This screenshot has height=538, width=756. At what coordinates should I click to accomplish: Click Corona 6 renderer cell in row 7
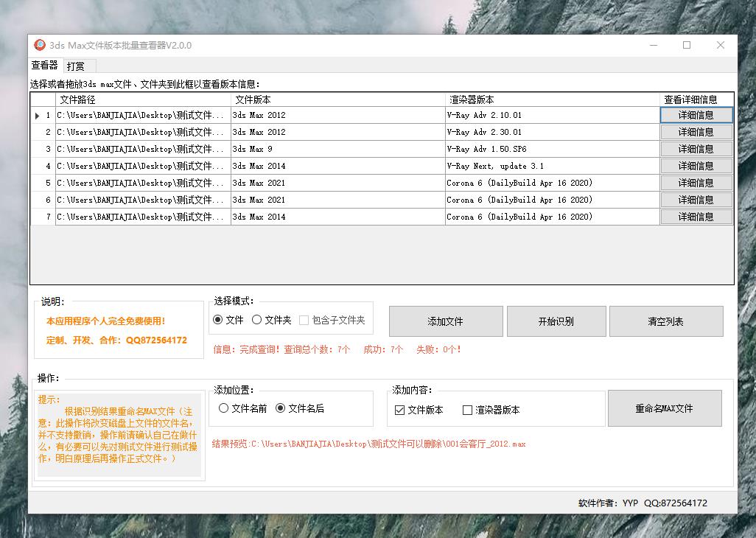(x=553, y=217)
